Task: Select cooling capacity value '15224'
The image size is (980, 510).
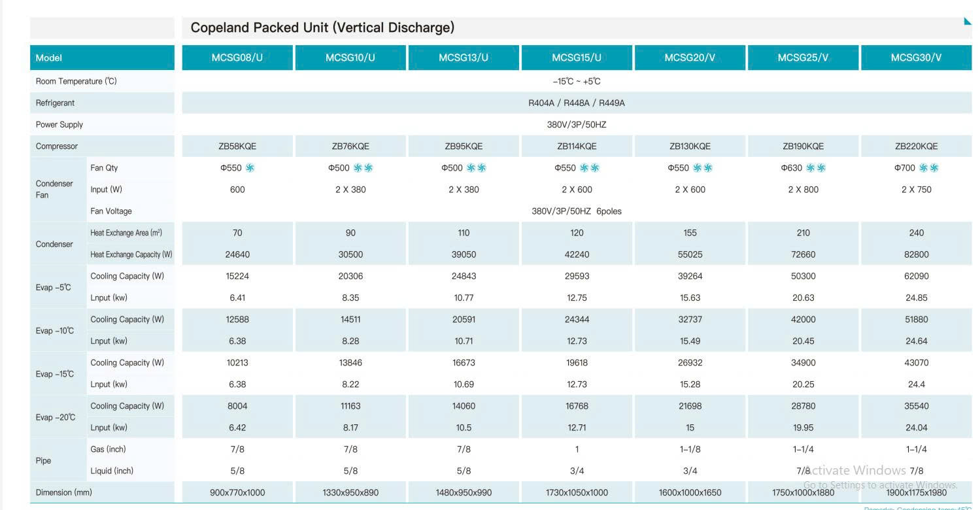Action: point(237,276)
